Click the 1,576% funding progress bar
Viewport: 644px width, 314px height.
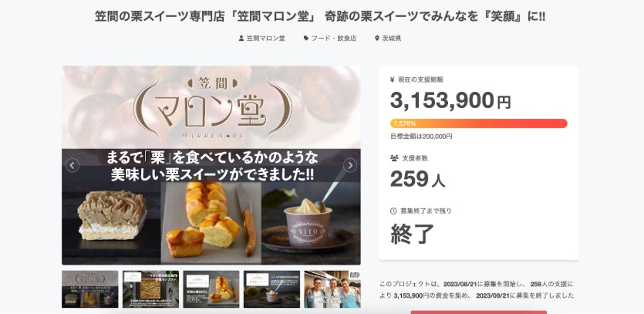(478, 123)
